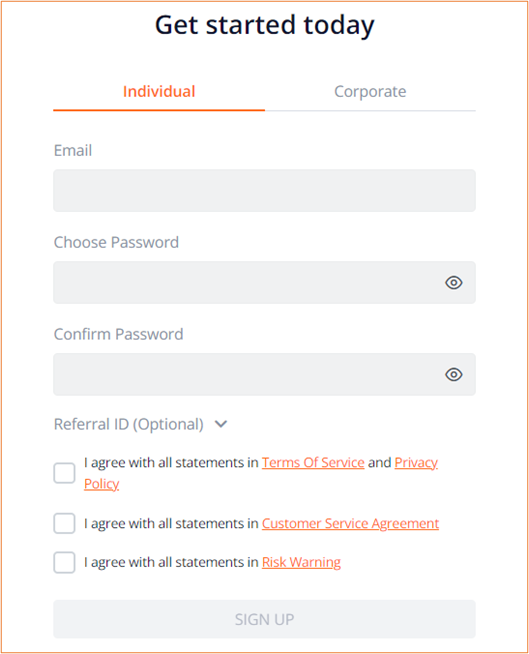This screenshot has width=529, height=654.
Task: Click the Choose Password label text
Action: coord(116,242)
